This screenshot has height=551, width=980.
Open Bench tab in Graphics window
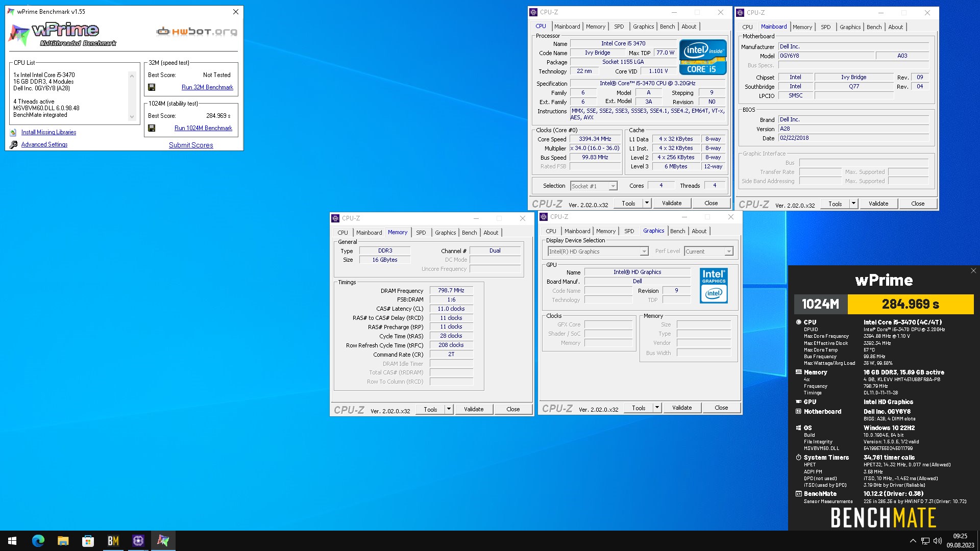tap(677, 231)
